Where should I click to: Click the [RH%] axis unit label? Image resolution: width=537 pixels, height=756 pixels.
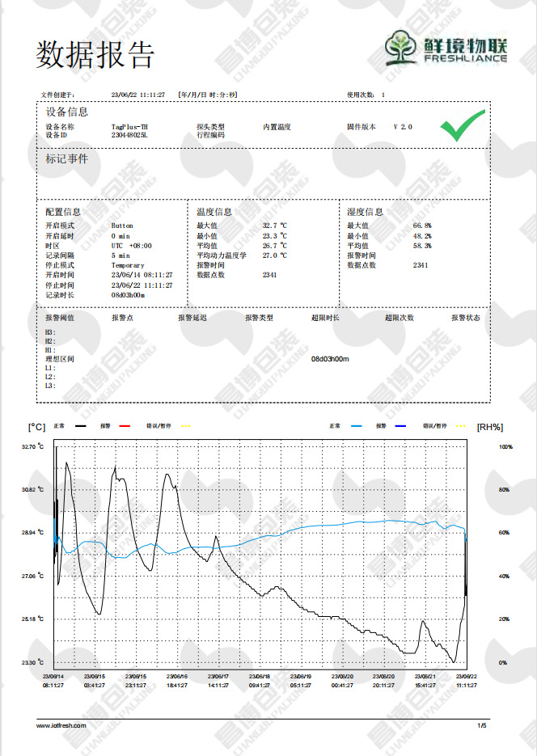(490, 427)
